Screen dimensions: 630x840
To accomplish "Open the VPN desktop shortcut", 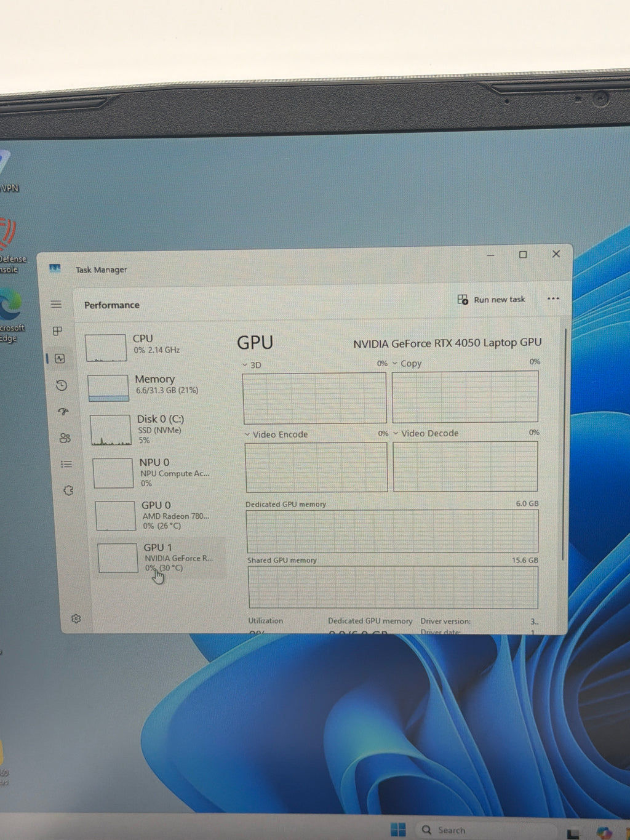I will (9, 172).
